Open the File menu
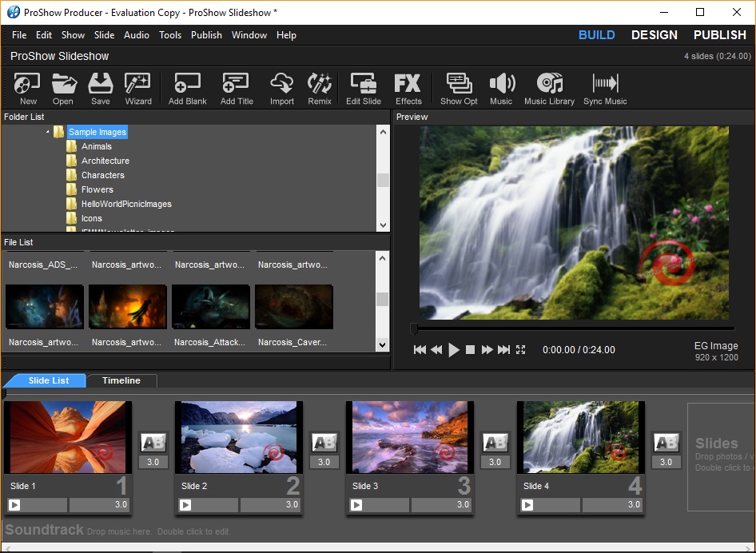Image resolution: width=756 pixels, height=553 pixels. point(19,35)
